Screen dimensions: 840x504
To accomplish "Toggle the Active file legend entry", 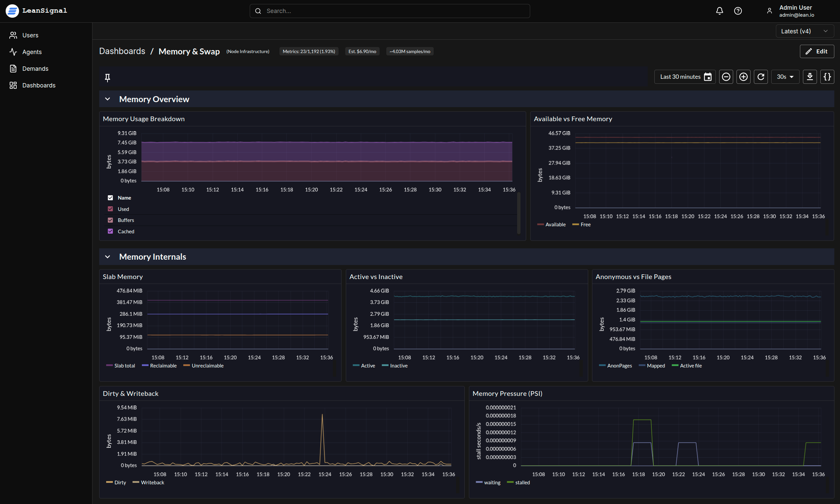I will tap(687, 366).
